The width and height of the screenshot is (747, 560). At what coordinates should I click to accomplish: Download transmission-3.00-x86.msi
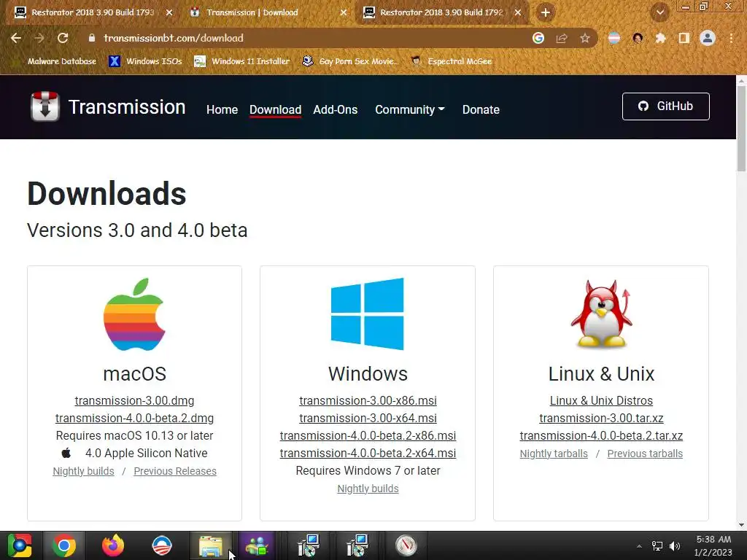(368, 400)
